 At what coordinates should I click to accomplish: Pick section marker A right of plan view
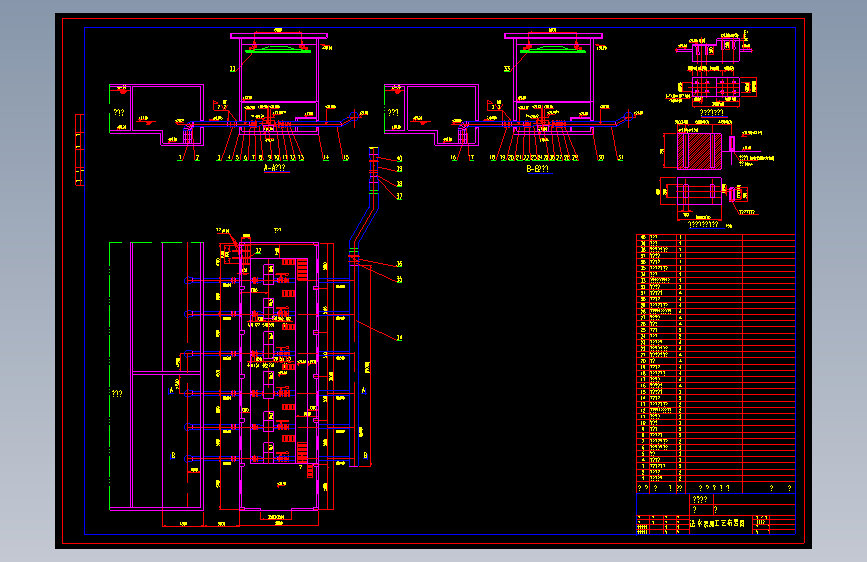point(364,391)
